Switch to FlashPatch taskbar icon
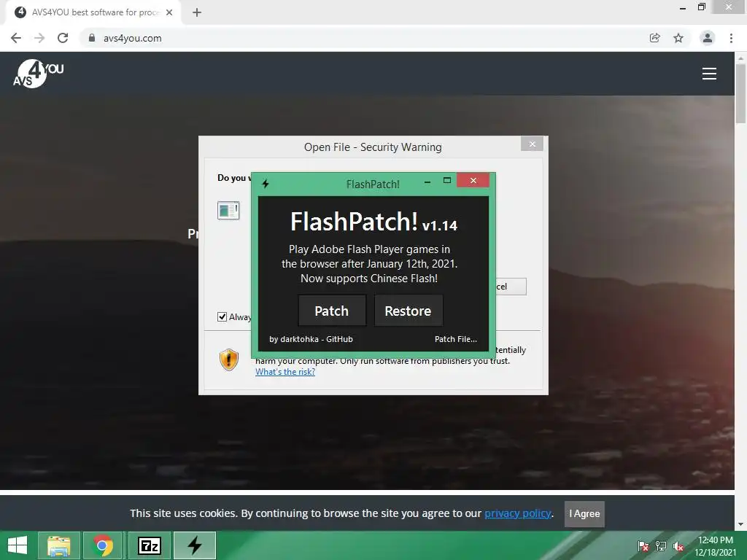 (x=194, y=545)
